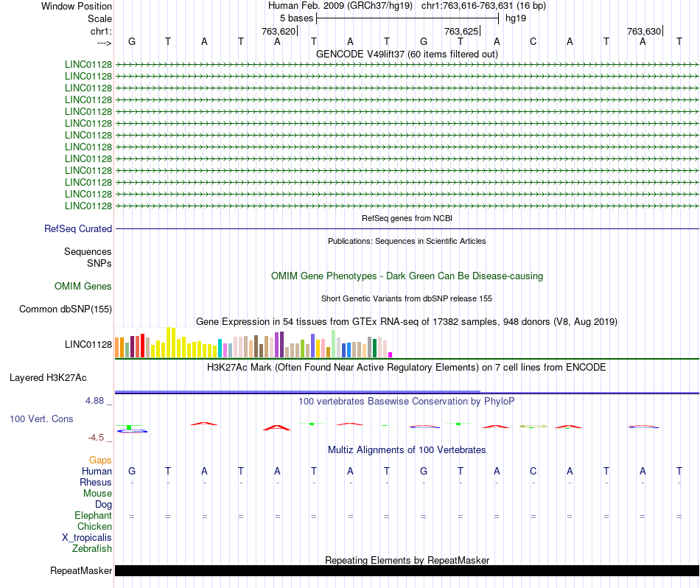Click the magenta GTEx bar at the end
The height and width of the screenshot is (588, 700).
391,354
